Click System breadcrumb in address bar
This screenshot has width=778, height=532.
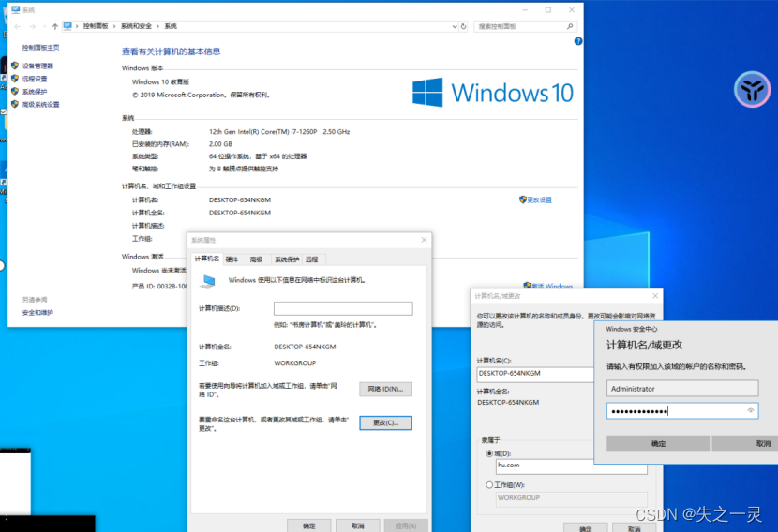coord(171,26)
